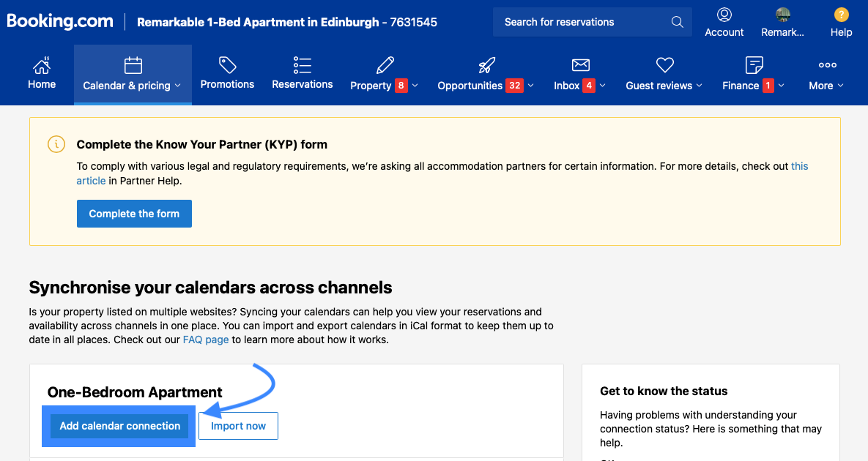Screen dimensions: 868x461
Task: Click the info icon beside the KYP notice
Action: pos(56,144)
